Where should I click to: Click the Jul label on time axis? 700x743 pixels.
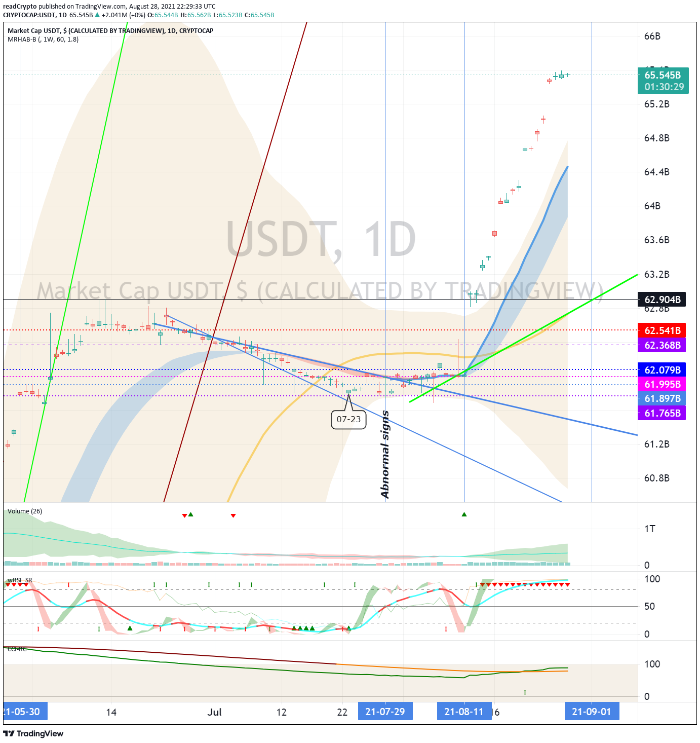215,712
